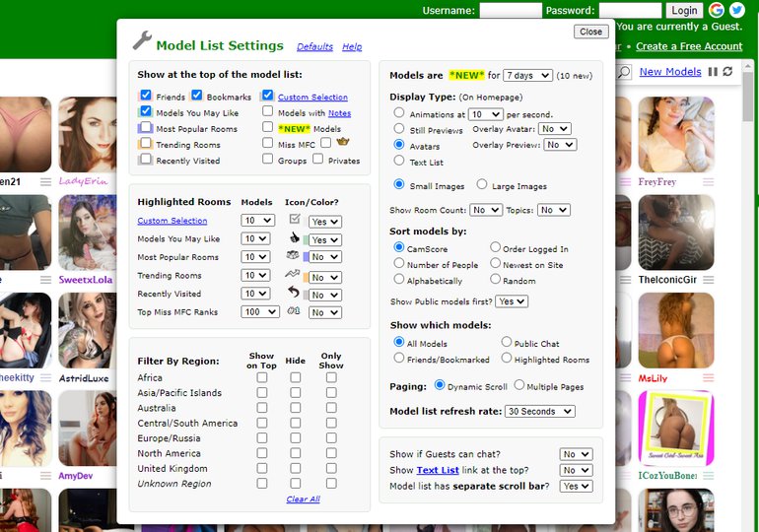Close the Model List Settings dialog
The width and height of the screenshot is (759, 532).
pos(591,32)
